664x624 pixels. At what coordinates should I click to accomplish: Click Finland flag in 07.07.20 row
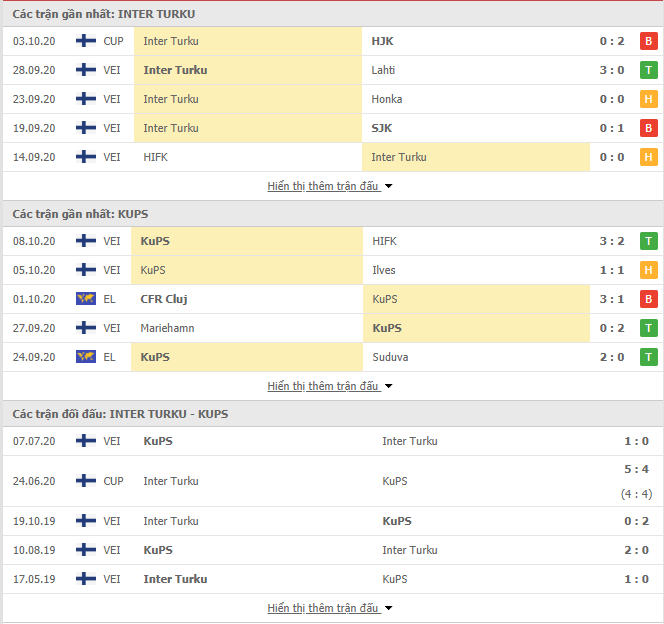click(86, 441)
